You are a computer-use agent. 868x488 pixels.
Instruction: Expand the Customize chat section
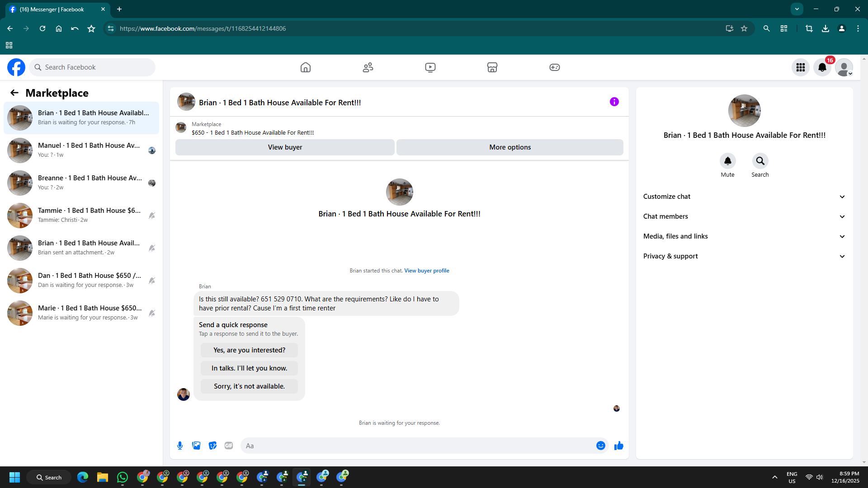[x=745, y=197]
